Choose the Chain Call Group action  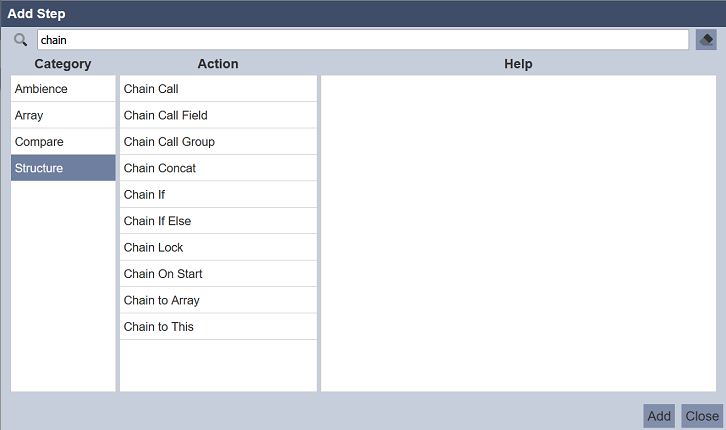[218, 142]
